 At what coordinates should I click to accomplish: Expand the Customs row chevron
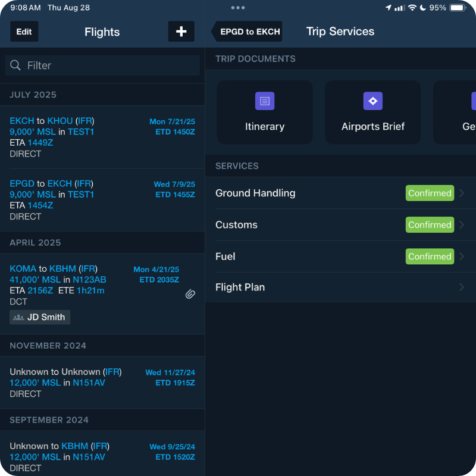pyautogui.click(x=462, y=225)
